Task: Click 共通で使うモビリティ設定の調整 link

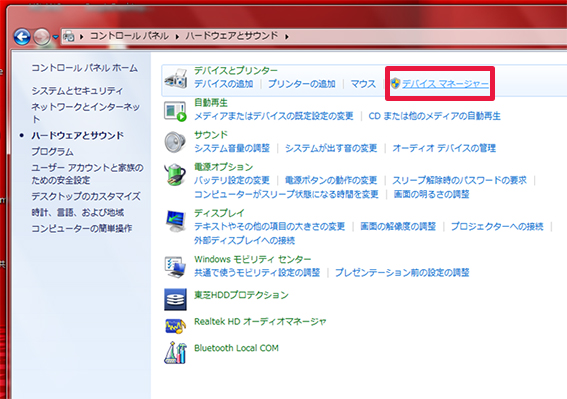Action: pyautogui.click(x=257, y=272)
